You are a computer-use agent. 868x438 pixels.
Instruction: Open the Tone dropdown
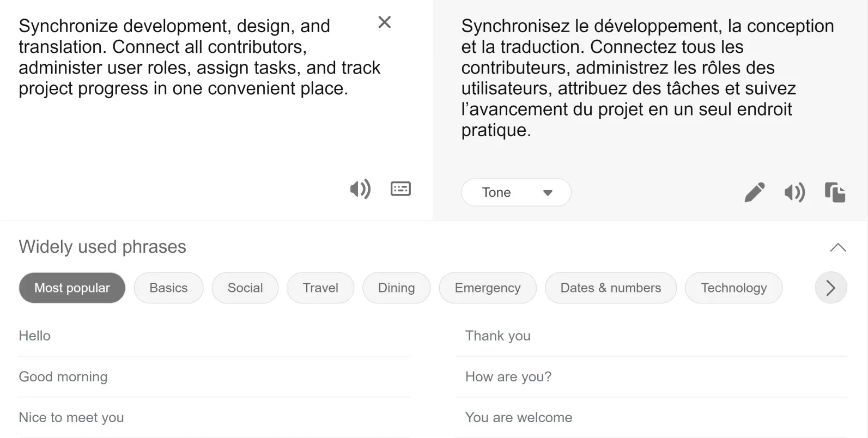(x=515, y=192)
